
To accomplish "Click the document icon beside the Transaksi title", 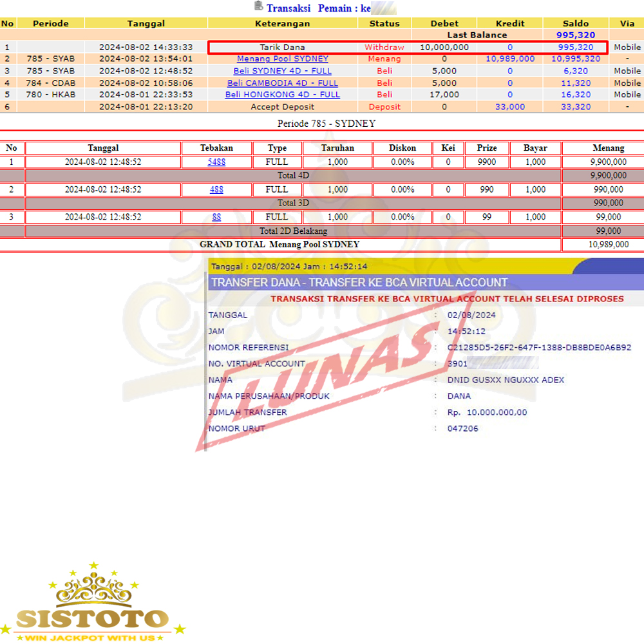I will tap(258, 7).
